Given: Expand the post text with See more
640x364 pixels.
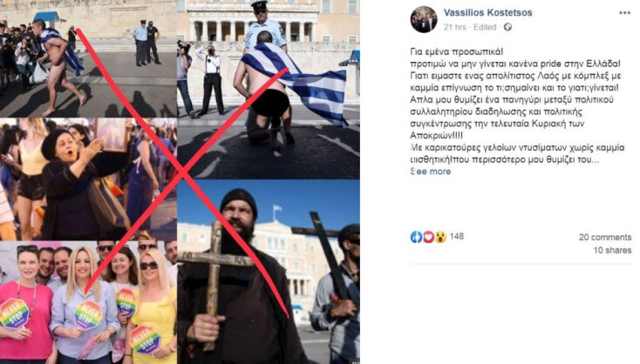Looking at the screenshot, I should pos(431,172).
